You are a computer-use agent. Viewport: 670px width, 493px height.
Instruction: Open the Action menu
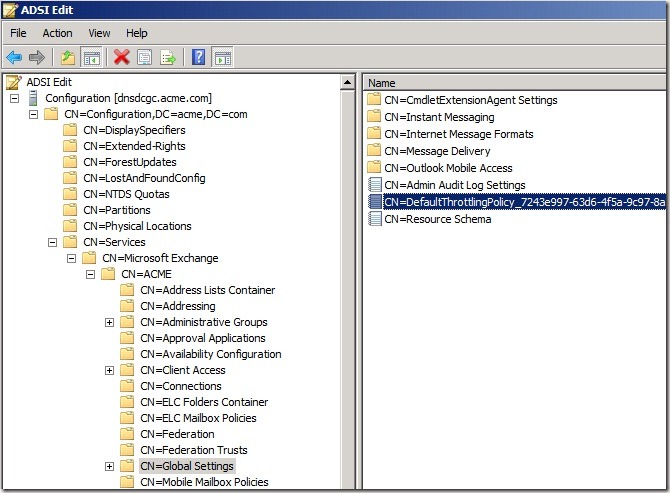(57, 33)
